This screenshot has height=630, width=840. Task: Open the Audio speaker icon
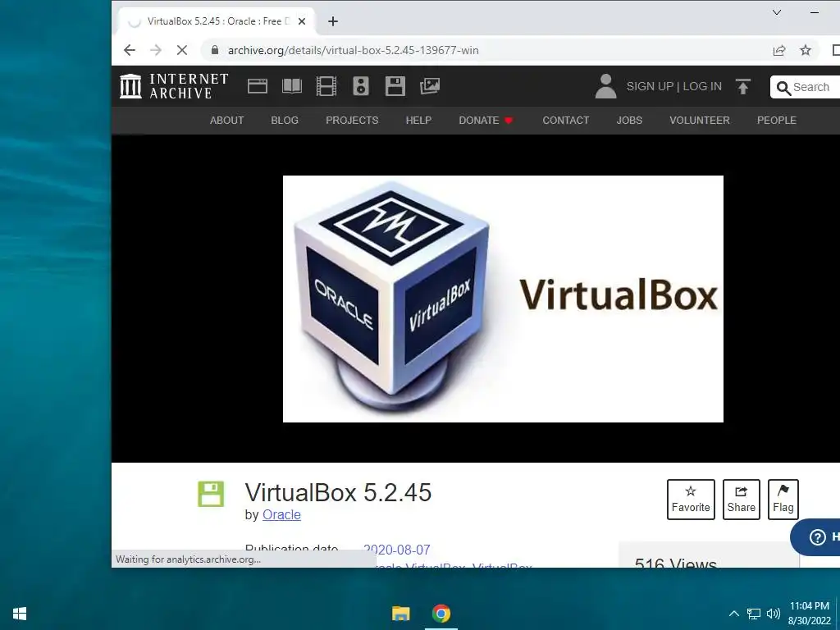361,86
